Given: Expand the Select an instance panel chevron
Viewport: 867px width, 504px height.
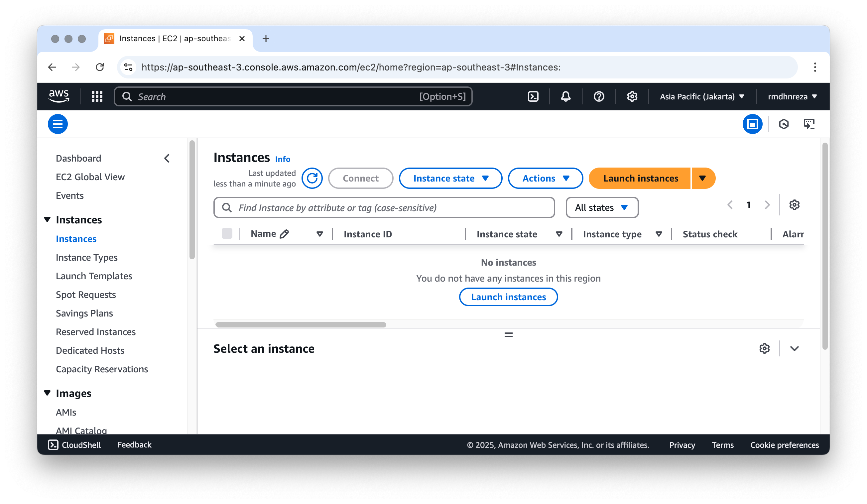Looking at the screenshot, I should 794,348.
